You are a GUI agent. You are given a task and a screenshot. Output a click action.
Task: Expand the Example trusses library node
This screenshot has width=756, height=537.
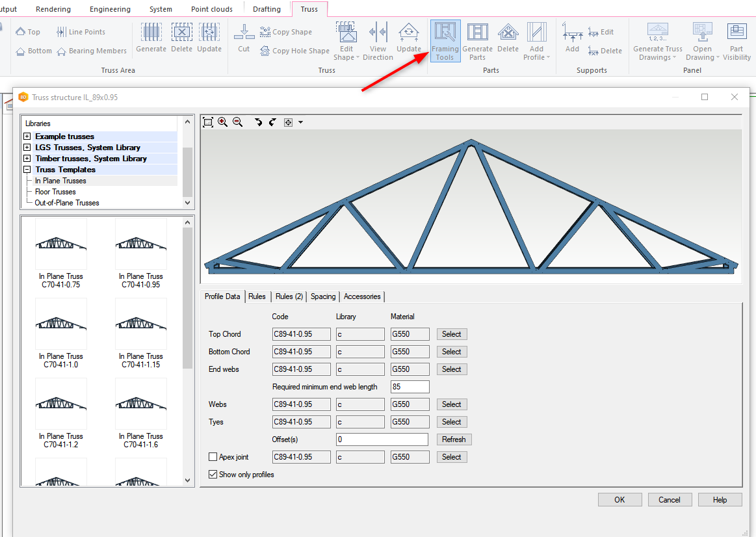27,137
